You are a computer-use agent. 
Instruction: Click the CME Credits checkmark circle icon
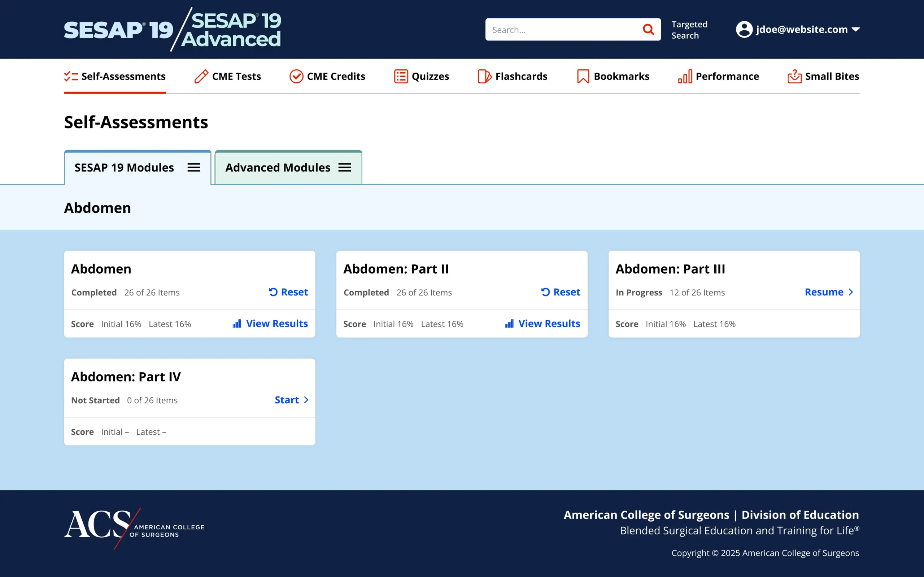(x=296, y=76)
